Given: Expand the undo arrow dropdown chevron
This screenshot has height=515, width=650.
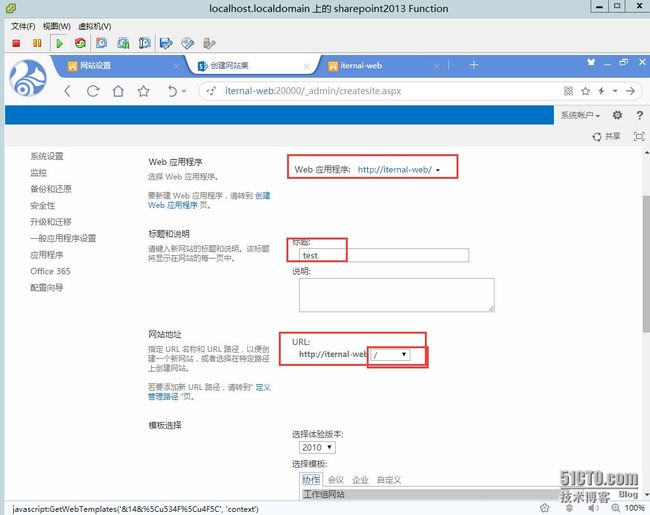Looking at the screenshot, I should coord(184,91).
